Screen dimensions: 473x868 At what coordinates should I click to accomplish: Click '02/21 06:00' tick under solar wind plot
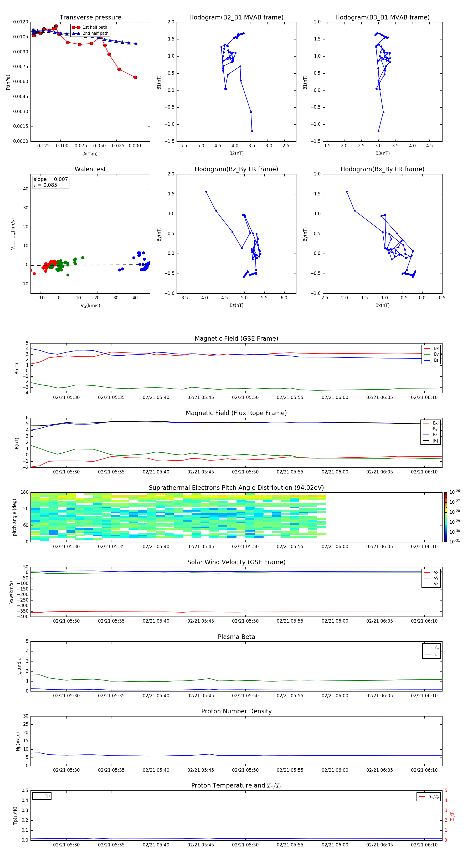pyautogui.click(x=335, y=621)
